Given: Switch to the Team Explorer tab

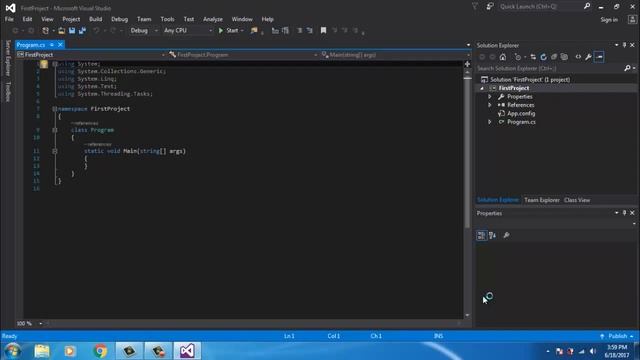Looking at the screenshot, I should coord(542,200).
